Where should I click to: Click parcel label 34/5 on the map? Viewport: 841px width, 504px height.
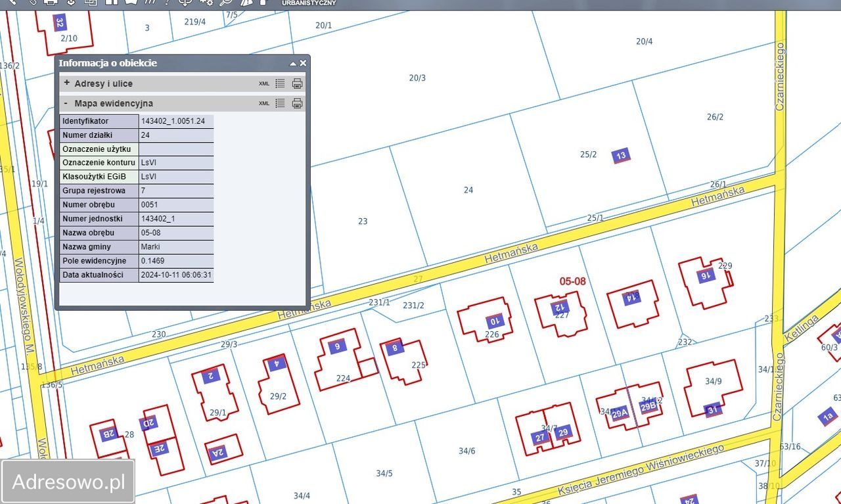click(x=384, y=473)
